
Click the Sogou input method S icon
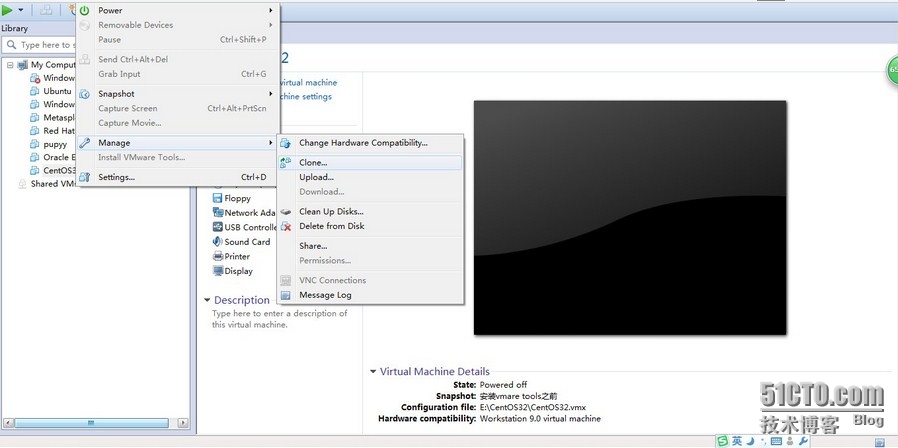click(x=723, y=441)
